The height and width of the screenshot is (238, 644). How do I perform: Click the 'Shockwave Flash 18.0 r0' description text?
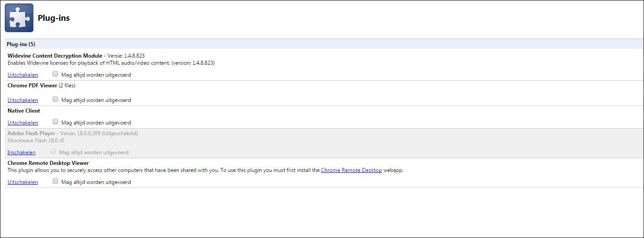click(x=36, y=140)
